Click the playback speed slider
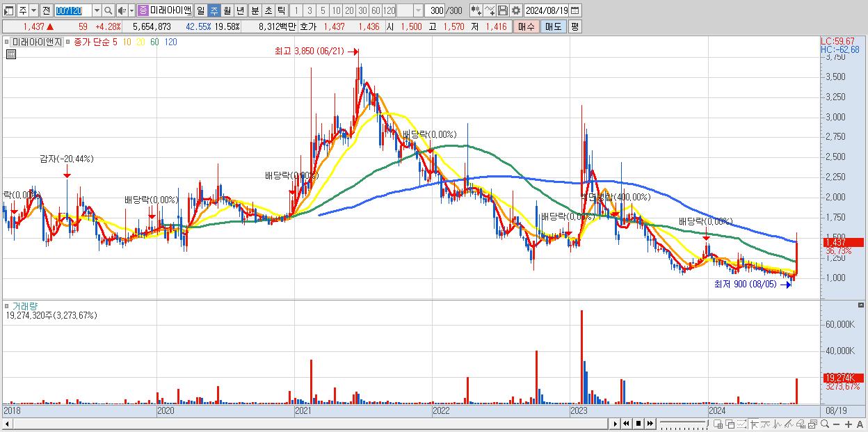The image size is (868, 432). pyautogui.click(x=684, y=424)
